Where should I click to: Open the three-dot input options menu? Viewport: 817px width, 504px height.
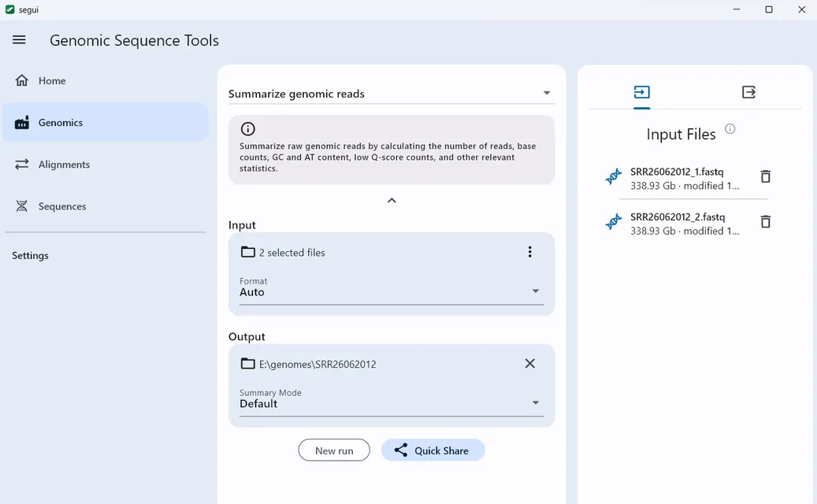coord(530,252)
